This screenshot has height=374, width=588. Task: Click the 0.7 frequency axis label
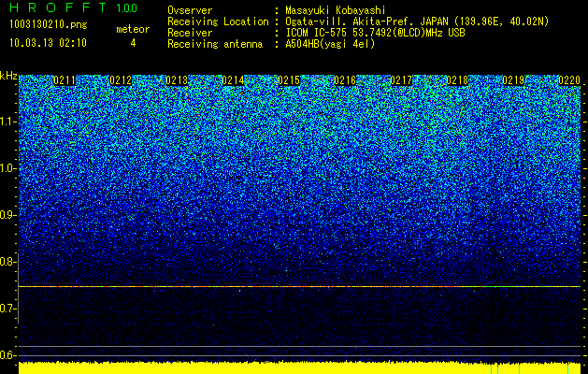(7, 309)
